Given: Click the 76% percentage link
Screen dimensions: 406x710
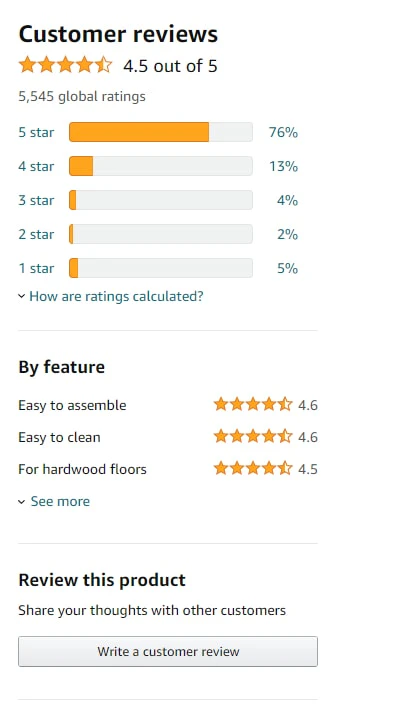Looking at the screenshot, I should click(283, 132).
